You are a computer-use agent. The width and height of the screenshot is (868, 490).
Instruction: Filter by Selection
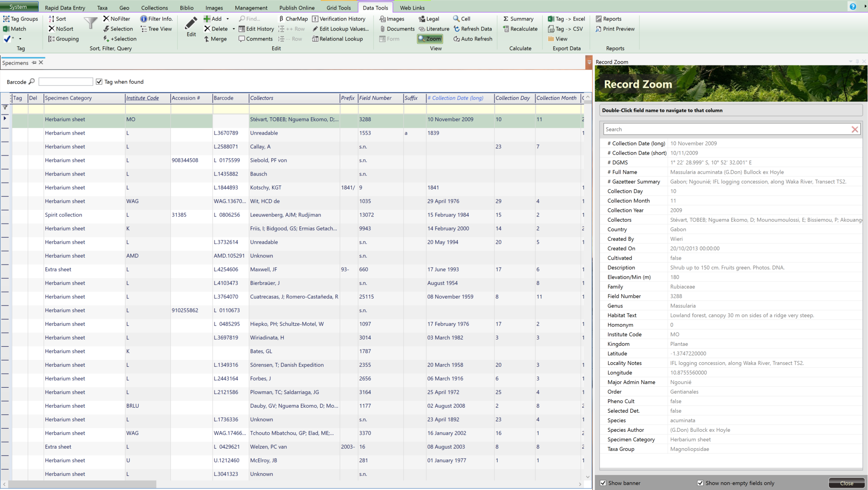pos(118,29)
